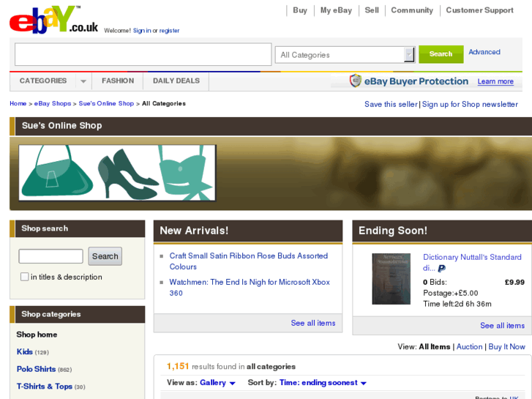Viewport: 532px width, 399px height.
Task: Select the FASHION tab
Action: (x=118, y=81)
